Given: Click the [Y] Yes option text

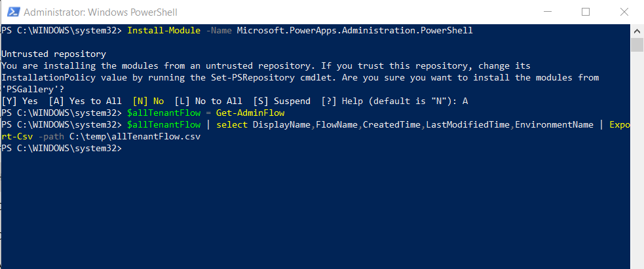Looking at the screenshot, I should pos(20,101).
